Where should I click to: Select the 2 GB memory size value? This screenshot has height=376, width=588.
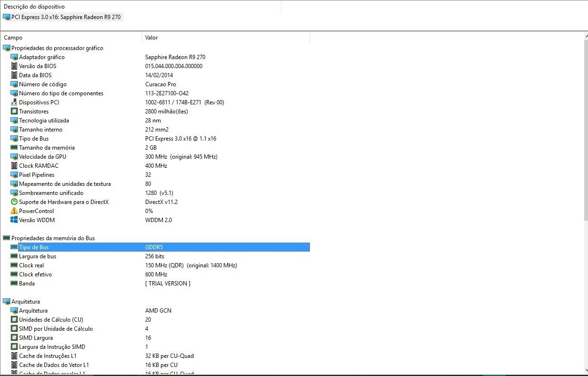click(x=151, y=148)
